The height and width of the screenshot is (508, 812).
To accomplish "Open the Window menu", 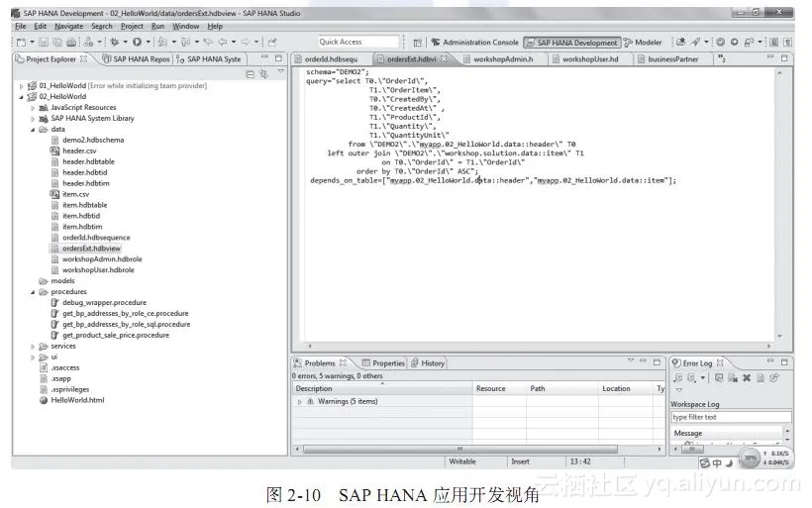I will (x=186, y=27).
